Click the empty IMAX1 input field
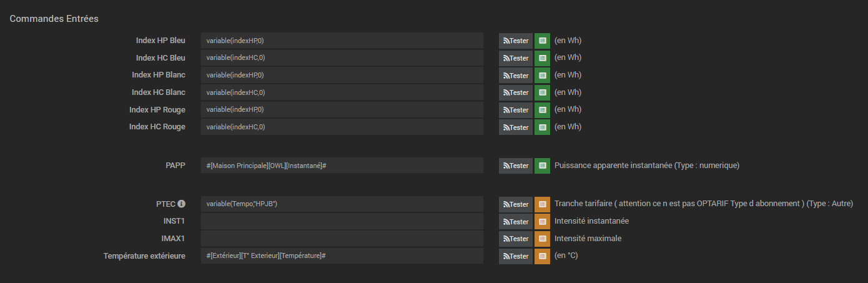Viewport: 868px width, 283px height. (x=342, y=239)
